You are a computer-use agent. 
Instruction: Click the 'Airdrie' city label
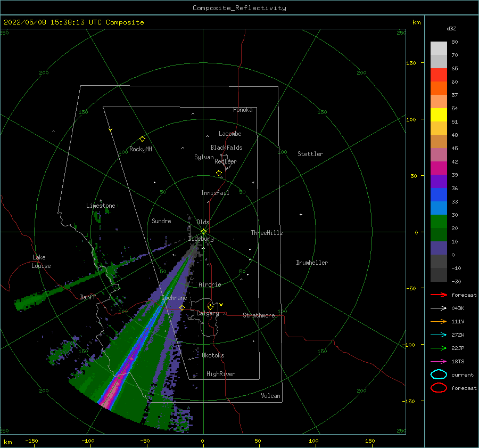[x=210, y=284]
